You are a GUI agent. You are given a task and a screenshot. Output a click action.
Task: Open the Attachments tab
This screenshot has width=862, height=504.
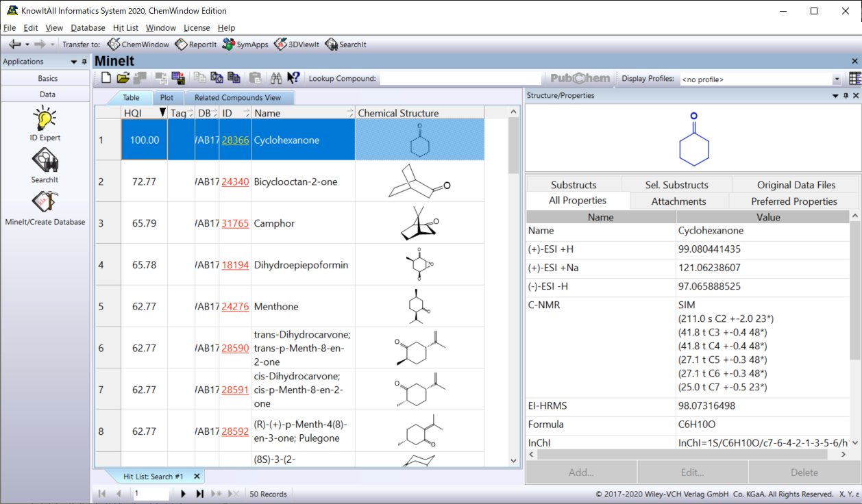pyautogui.click(x=678, y=201)
